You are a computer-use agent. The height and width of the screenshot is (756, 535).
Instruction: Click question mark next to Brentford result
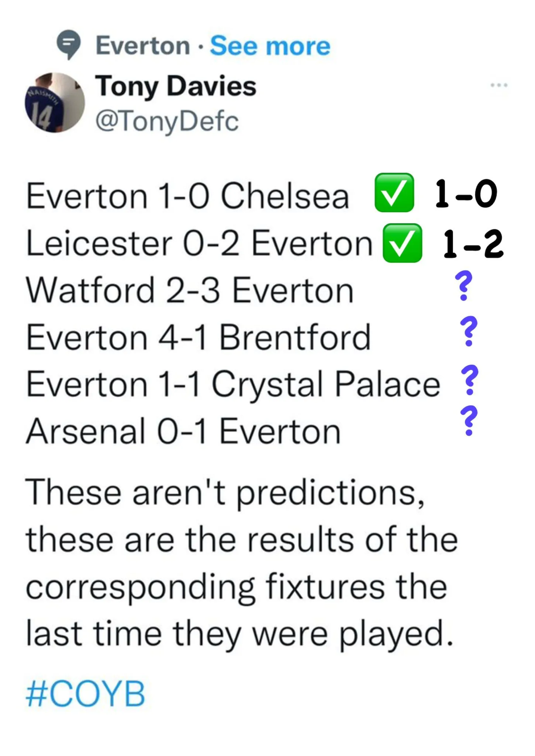click(x=469, y=330)
